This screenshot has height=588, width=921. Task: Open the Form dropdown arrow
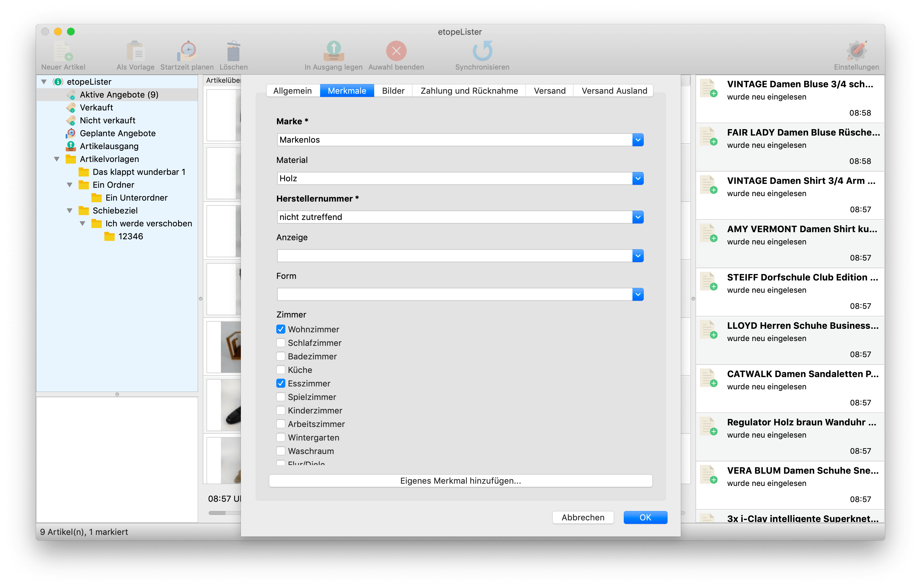(638, 295)
